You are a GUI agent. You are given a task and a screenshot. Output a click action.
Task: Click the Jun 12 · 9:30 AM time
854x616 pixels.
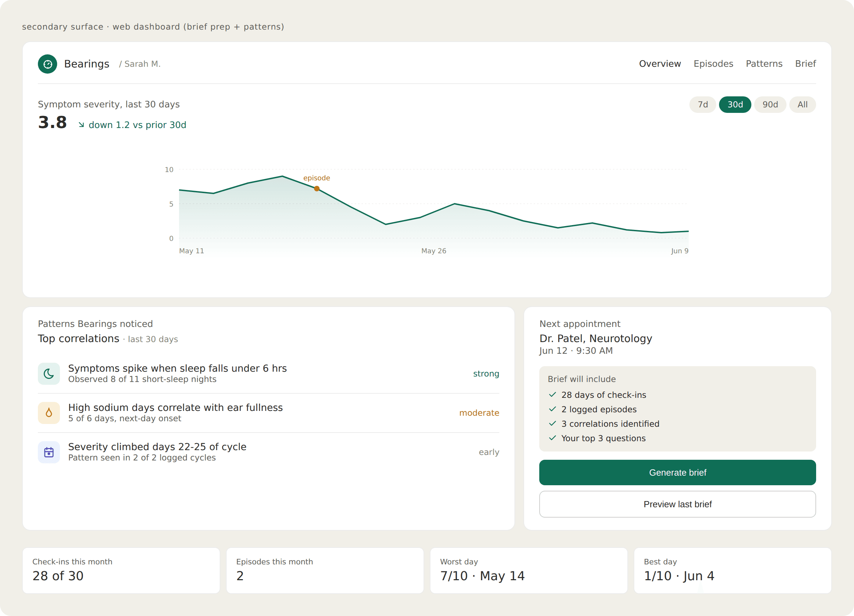pyautogui.click(x=576, y=351)
